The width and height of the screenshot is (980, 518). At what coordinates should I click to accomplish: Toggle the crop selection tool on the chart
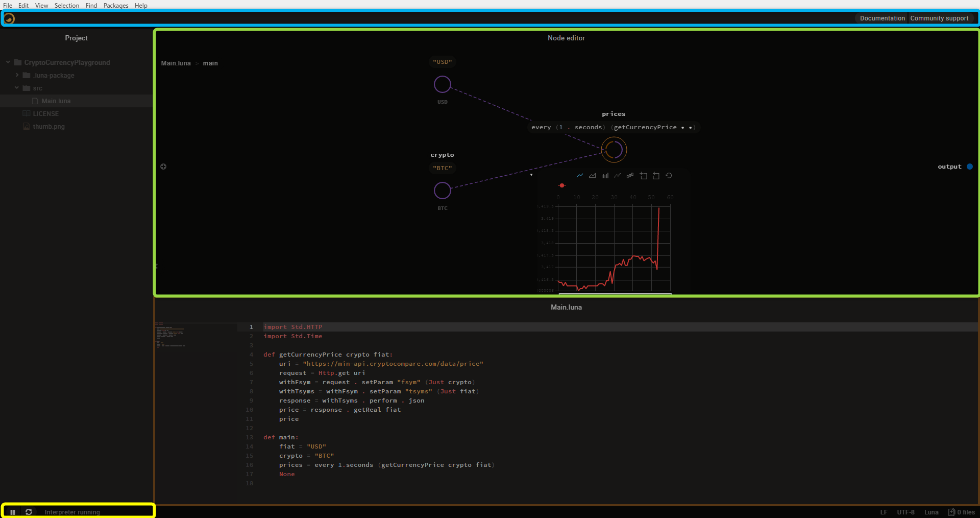pyautogui.click(x=644, y=176)
